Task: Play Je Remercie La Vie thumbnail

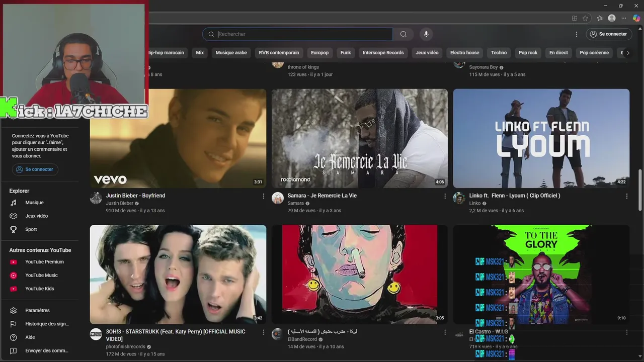Action: 360,138
